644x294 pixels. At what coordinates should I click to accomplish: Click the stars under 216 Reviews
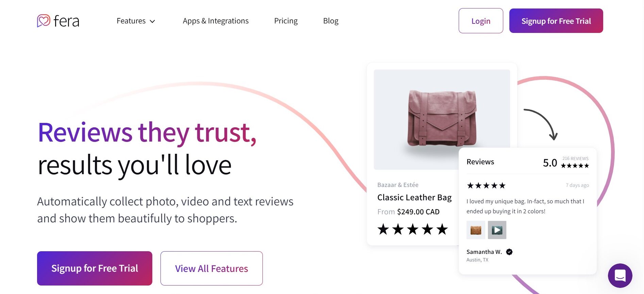[575, 166]
